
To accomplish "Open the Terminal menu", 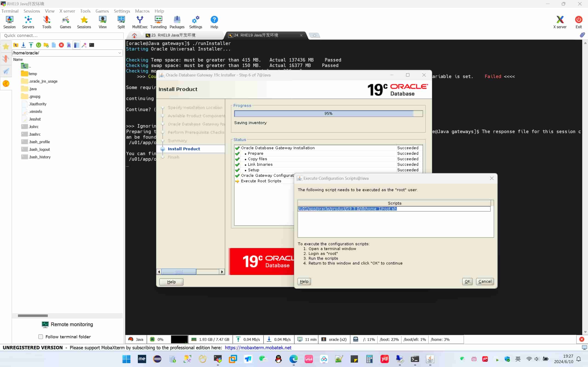I will (x=10, y=11).
